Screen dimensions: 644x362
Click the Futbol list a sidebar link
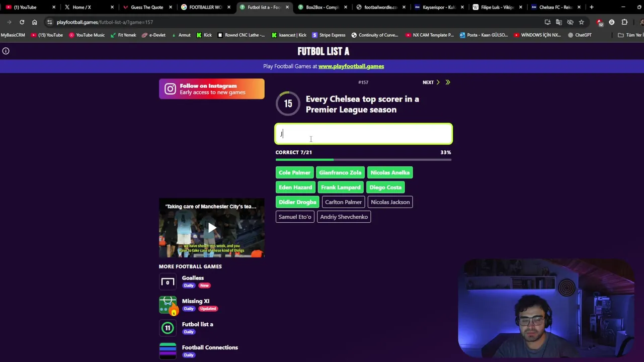tap(197, 324)
